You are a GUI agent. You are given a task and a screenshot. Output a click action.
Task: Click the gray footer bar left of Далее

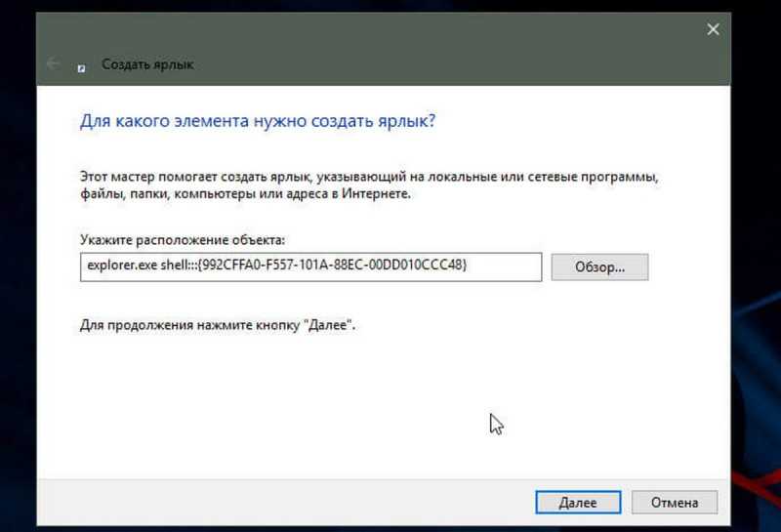284,502
